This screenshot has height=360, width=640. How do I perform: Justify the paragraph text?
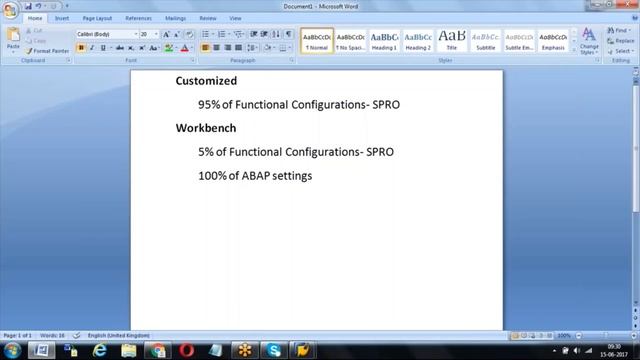pyautogui.click(x=238, y=48)
